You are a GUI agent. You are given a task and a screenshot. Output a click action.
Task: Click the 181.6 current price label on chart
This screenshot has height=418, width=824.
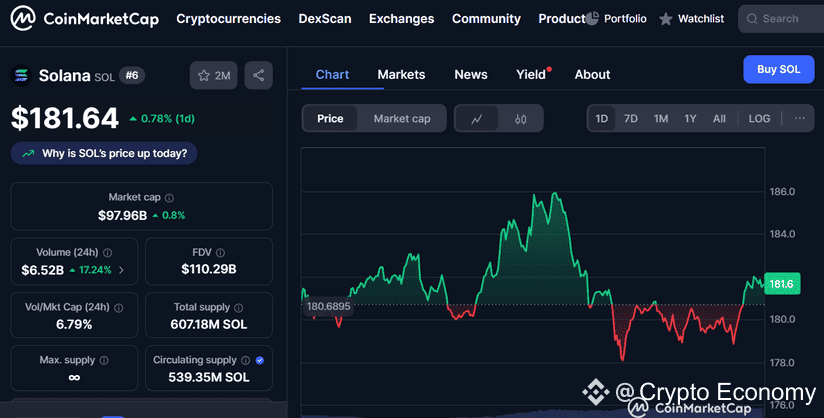[x=781, y=284]
